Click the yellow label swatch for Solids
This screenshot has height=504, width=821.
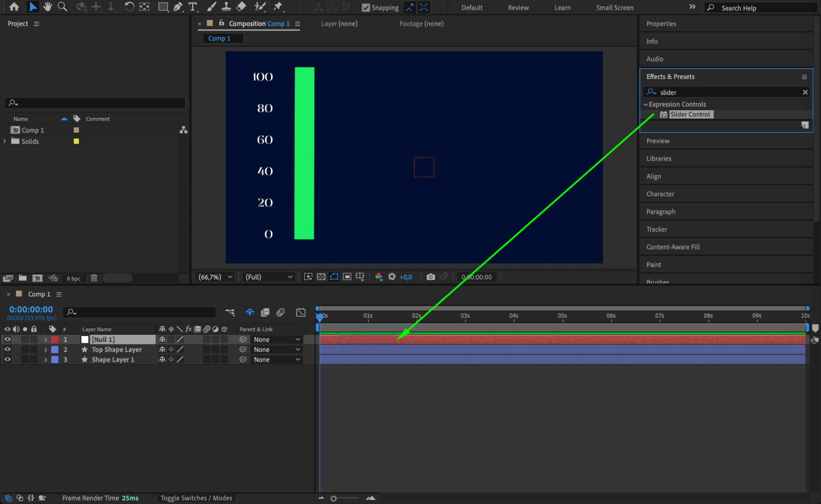(76, 141)
